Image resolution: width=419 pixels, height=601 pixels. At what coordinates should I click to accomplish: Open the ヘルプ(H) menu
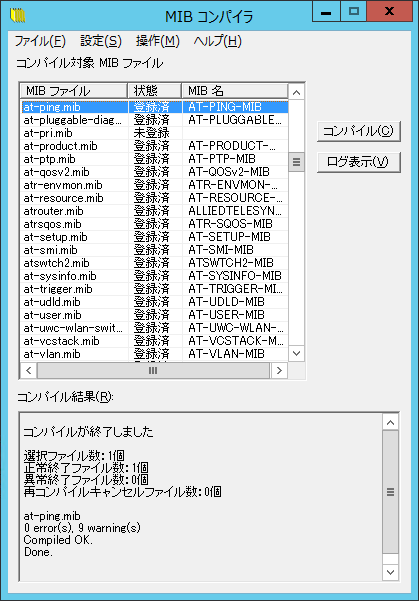[x=218, y=41]
